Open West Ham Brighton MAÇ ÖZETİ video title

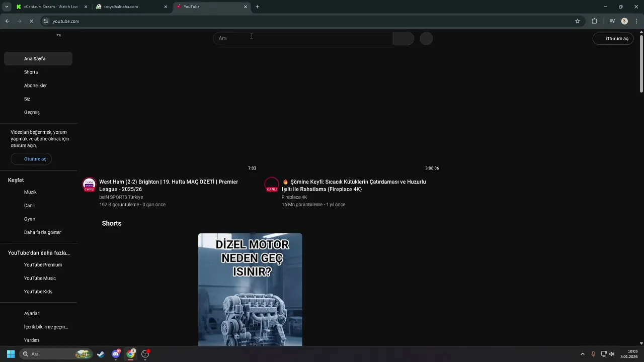(x=169, y=186)
